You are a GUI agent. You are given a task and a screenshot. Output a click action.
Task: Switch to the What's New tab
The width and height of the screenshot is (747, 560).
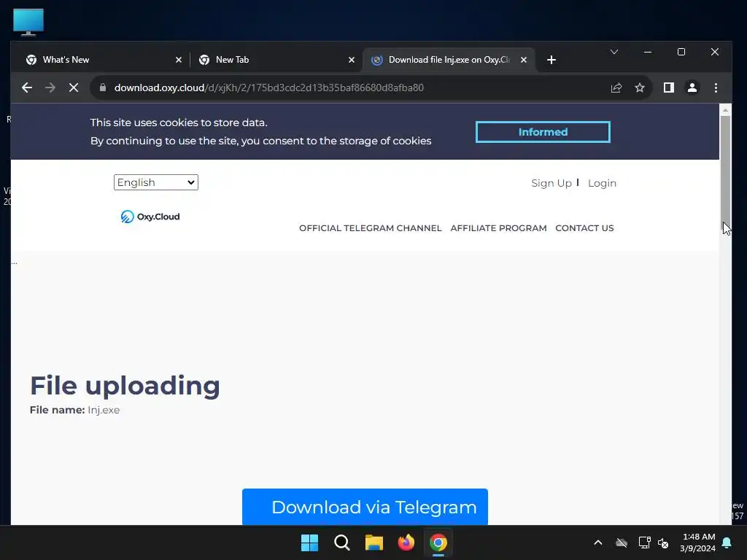[x=103, y=60]
